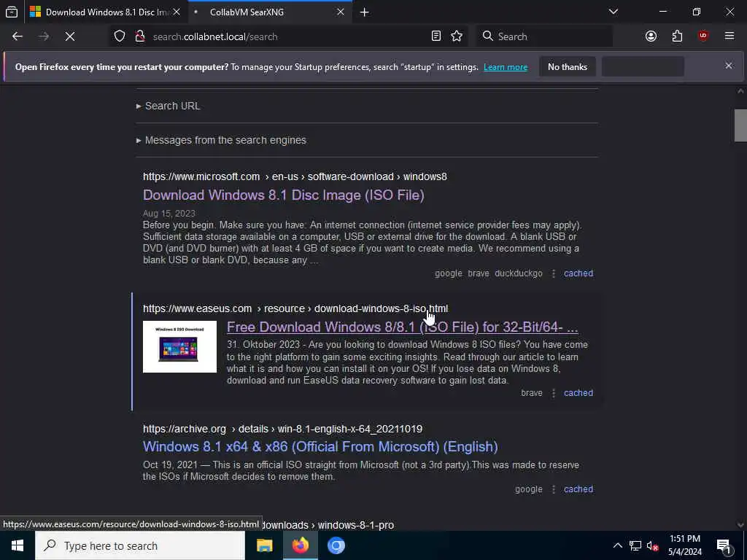
Task: Click 'Aug 15, 2023' date text
Action: pyautogui.click(x=169, y=214)
